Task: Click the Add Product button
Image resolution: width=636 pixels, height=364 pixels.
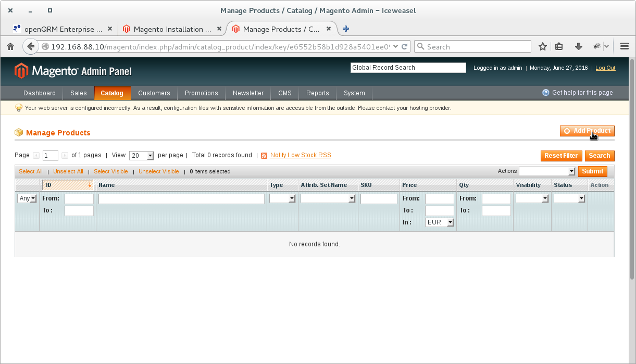Action: click(x=587, y=131)
